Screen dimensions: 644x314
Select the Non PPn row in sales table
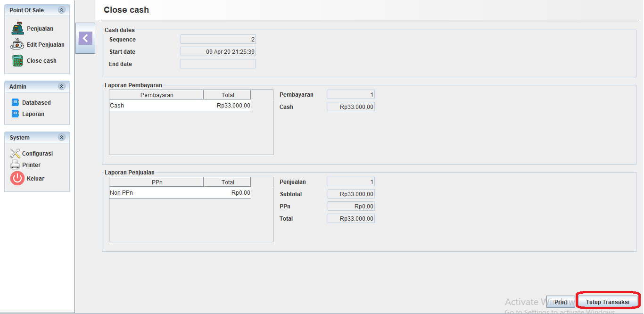click(x=180, y=193)
